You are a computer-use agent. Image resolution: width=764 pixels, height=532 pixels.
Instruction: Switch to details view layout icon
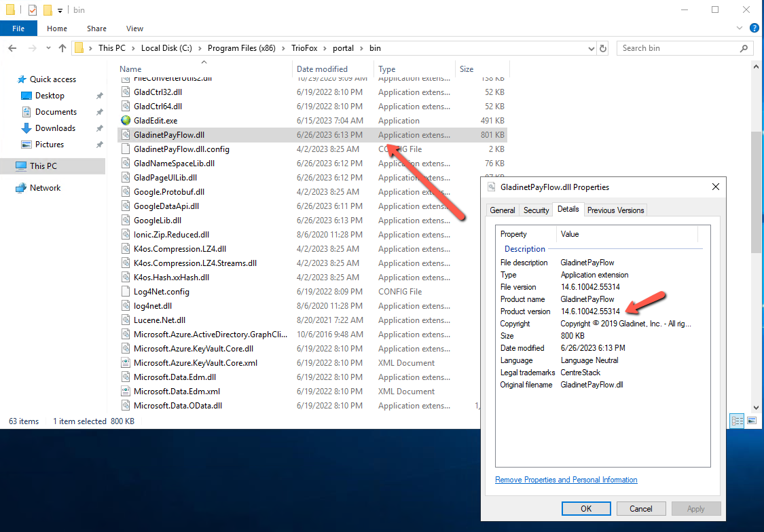pyautogui.click(x=738, y=421)
